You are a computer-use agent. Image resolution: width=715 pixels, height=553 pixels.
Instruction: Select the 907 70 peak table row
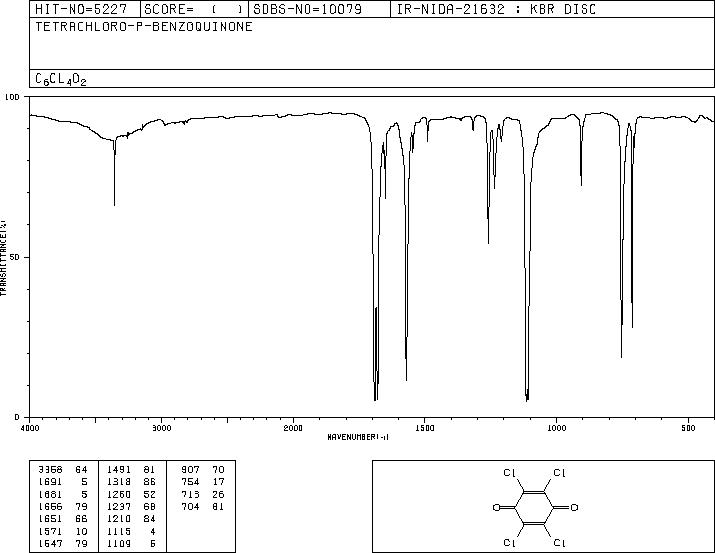coord(203,470)
